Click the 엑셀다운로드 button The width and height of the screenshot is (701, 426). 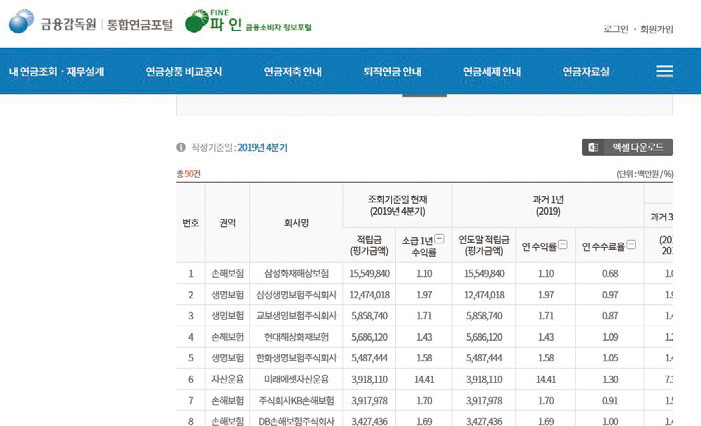tap(627, 147)
